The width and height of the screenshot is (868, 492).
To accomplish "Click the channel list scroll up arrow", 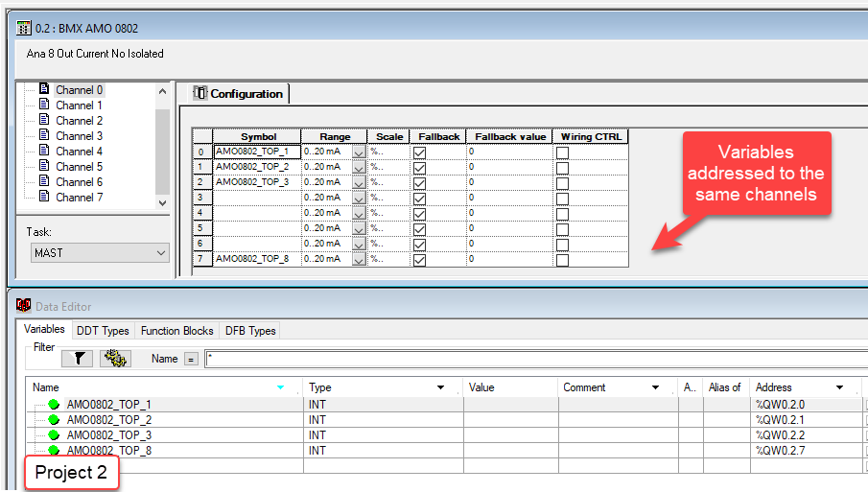I will 162,91.
